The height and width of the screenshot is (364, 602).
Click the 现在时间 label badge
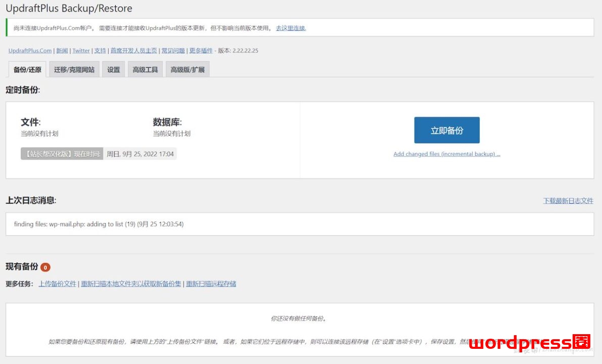62,154
